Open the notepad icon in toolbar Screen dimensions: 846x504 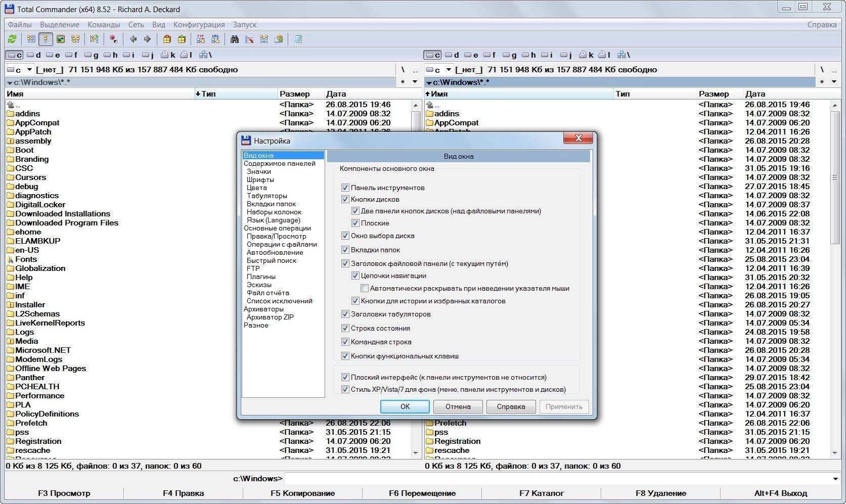click(x=298, y=39)
